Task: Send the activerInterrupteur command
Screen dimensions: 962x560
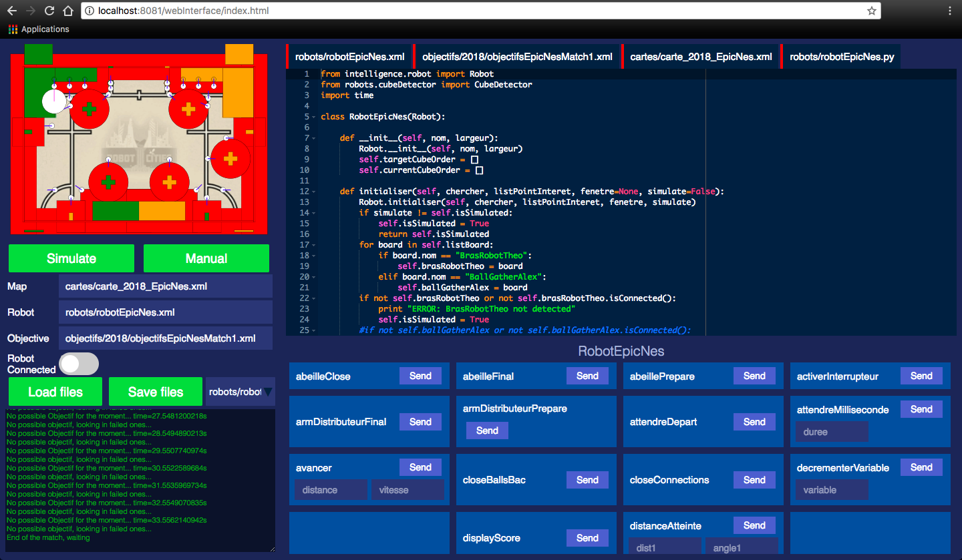Action: coord(921,376)
